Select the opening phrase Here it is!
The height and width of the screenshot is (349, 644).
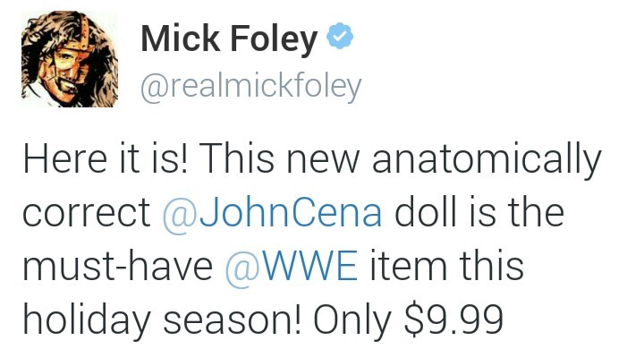(x=106, y=159)
